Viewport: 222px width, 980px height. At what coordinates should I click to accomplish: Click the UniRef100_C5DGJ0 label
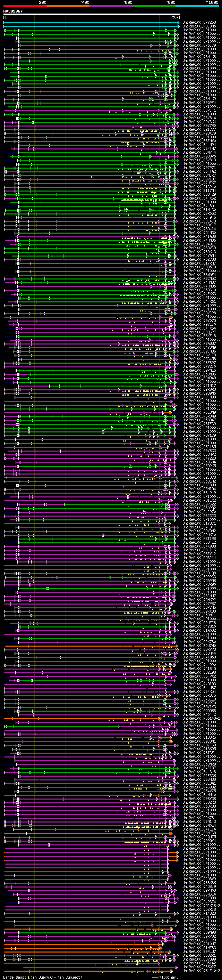[199, 290]
